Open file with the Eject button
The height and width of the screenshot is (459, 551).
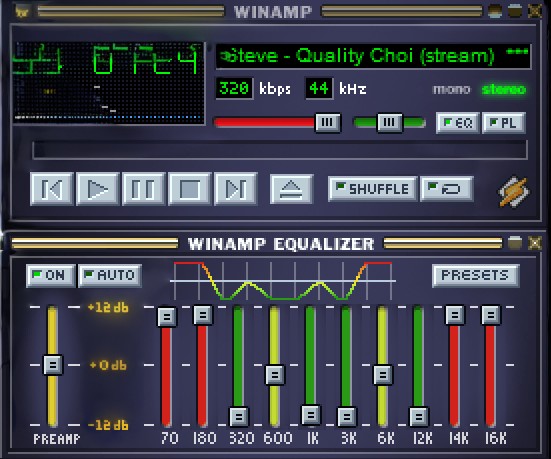(291, 189)
